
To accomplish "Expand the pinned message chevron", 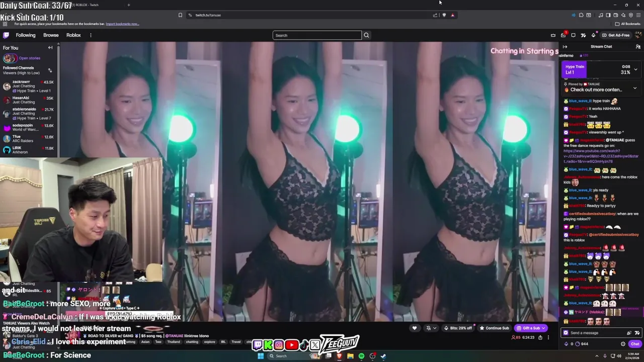I will (x=635, y=88).
